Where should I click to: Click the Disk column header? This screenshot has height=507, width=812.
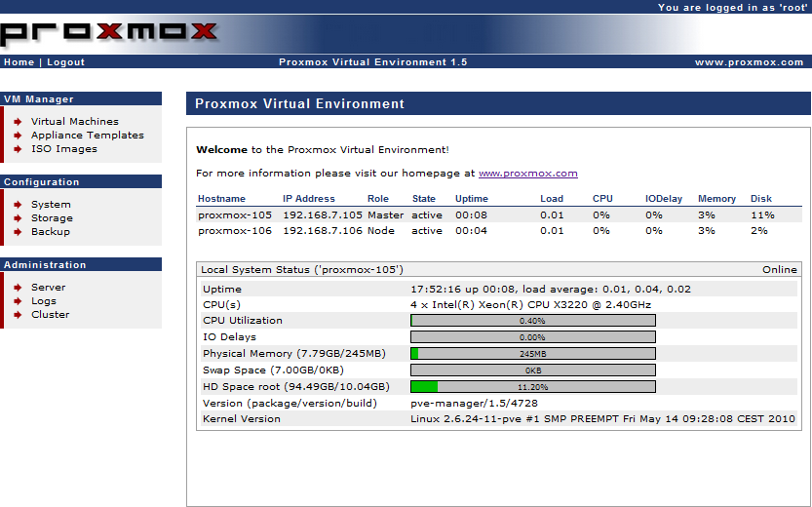coord(761,199)
